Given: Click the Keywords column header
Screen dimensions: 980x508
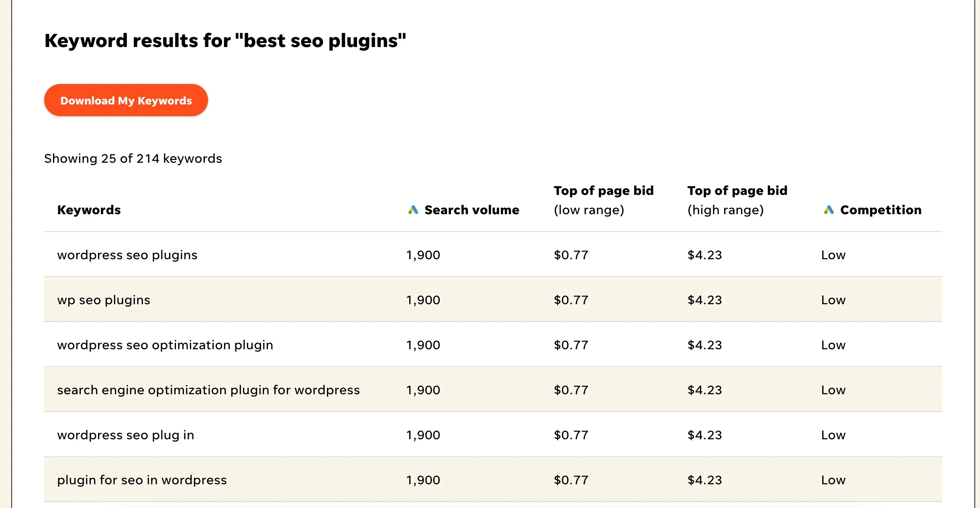Looking at the screenshot, I should click(x=89, y=210).
